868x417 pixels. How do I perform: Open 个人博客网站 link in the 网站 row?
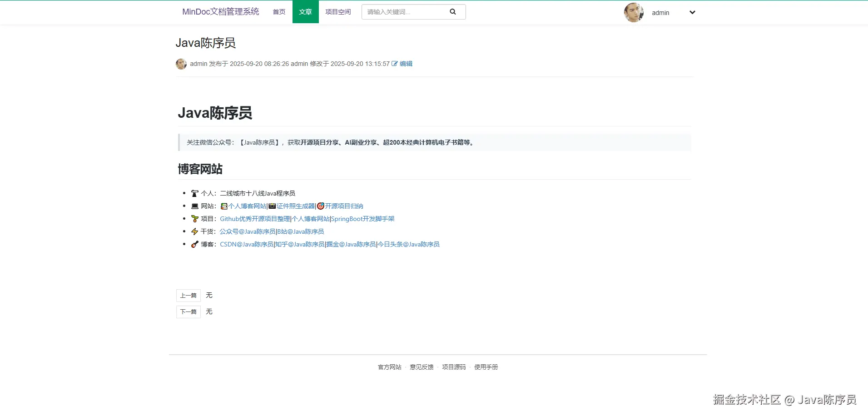[247, 206]
